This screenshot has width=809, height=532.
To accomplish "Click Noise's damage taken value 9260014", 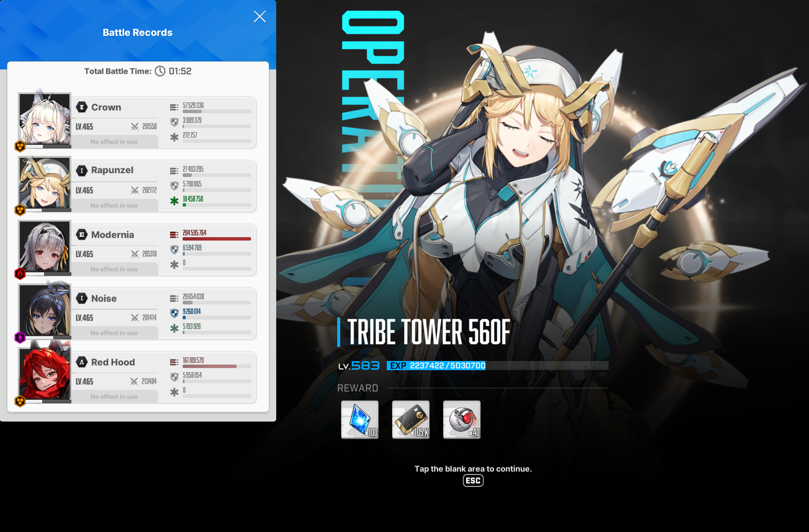I will [x=192, y=311].
